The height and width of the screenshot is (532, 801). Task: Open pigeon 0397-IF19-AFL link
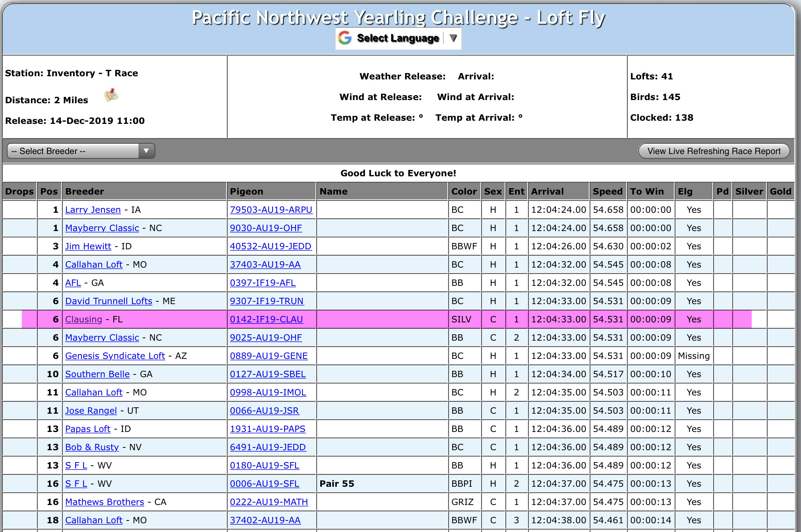pos(263,283)
